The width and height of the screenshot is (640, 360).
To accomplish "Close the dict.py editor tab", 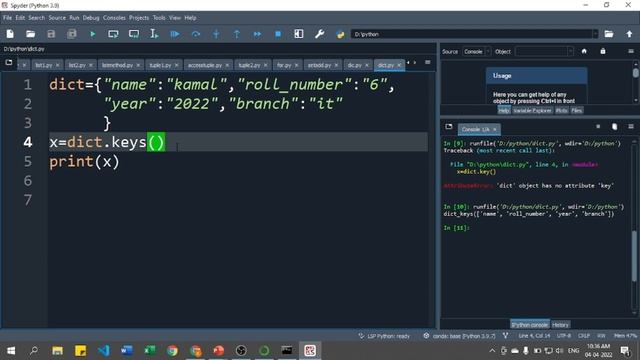I will pyautogui.click(x=399, y=65).
